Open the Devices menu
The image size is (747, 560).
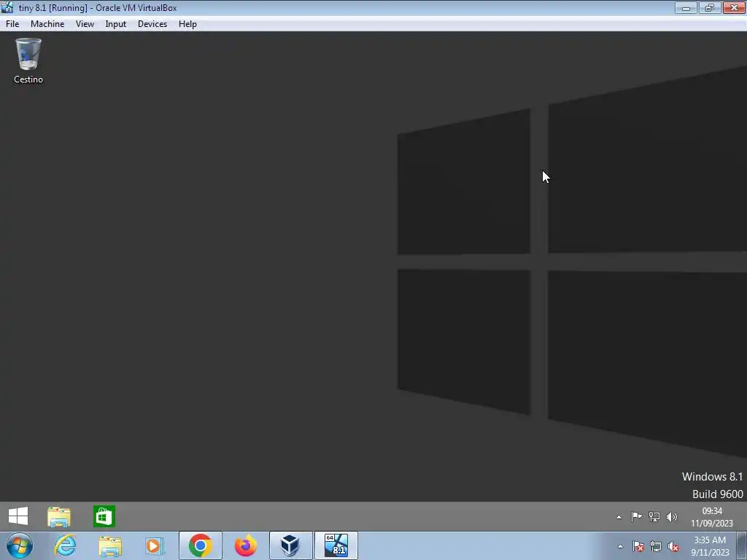click(152, 24)
